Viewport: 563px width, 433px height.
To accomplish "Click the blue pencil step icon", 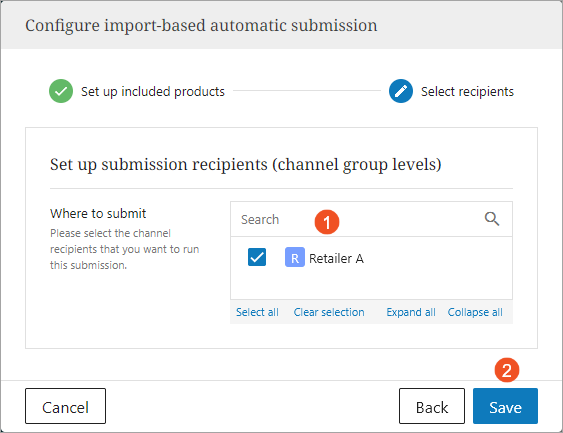I will [401, 91].
